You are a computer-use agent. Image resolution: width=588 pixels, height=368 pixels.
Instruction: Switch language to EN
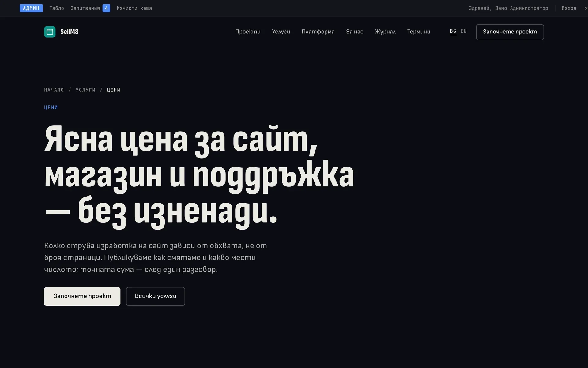tap(464, 31)
